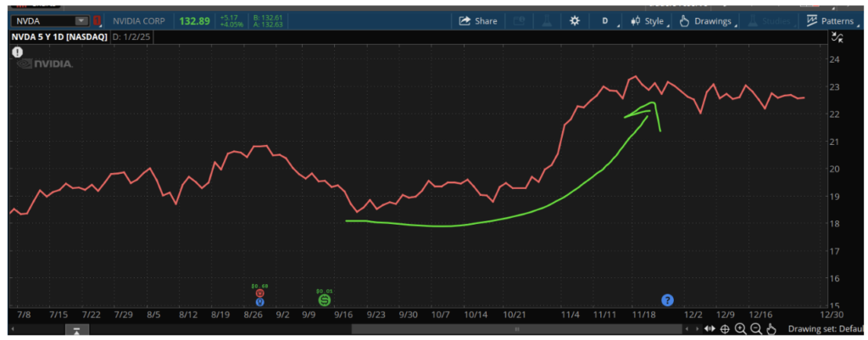
Task: Click the red earnings event marker icon
Action: pyautogui.click(x=260, y=293)
